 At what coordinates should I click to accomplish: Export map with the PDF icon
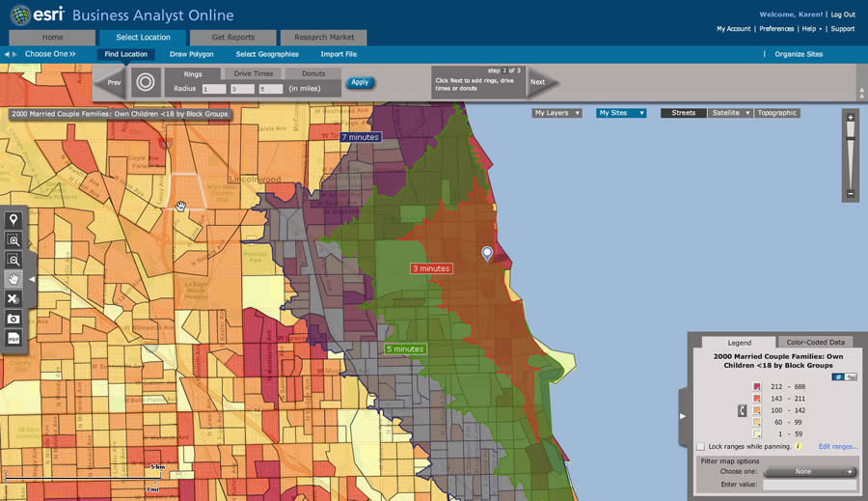click(x=14, y=338)
